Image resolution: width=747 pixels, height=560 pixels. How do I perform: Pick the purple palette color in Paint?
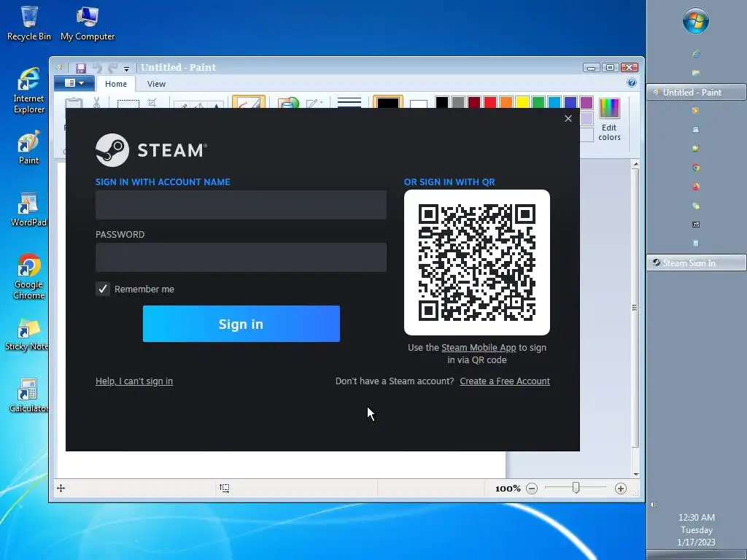587,102
